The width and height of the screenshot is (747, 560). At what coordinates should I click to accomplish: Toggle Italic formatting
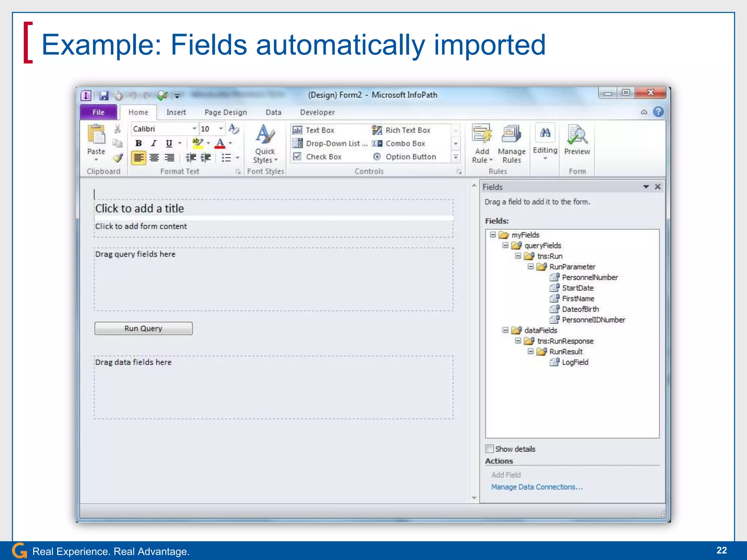pos(154,143)
